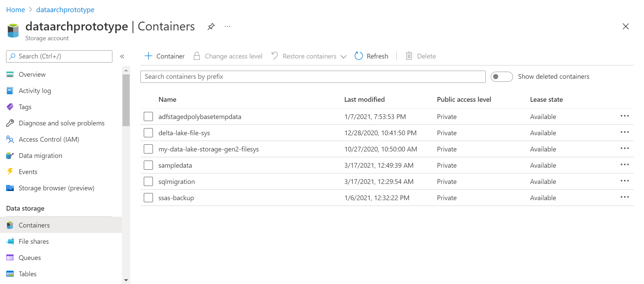Screen dimensions: 644x284
Task: Focus Search containers by prefix field
Action: [x=313, y=77]
